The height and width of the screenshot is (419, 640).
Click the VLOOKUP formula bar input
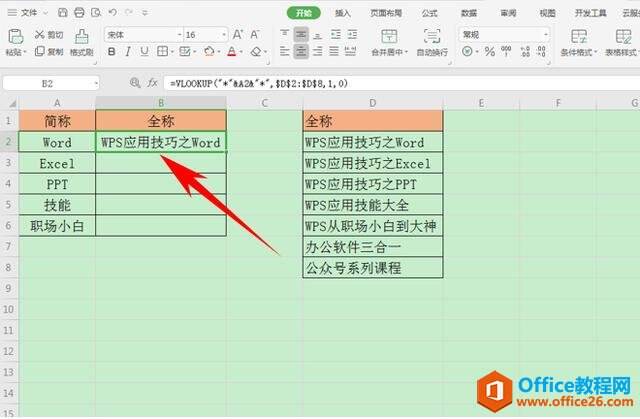[402, 83]
